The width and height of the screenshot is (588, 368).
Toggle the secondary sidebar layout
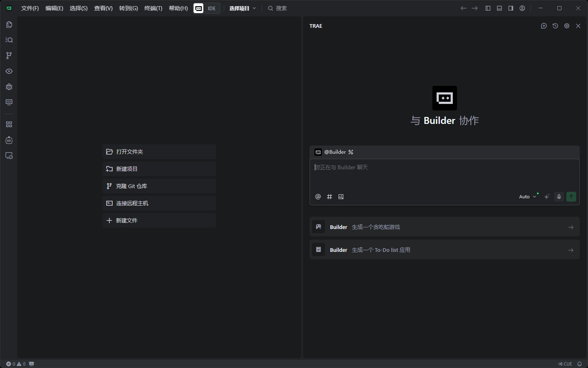[x=511, y=8]
